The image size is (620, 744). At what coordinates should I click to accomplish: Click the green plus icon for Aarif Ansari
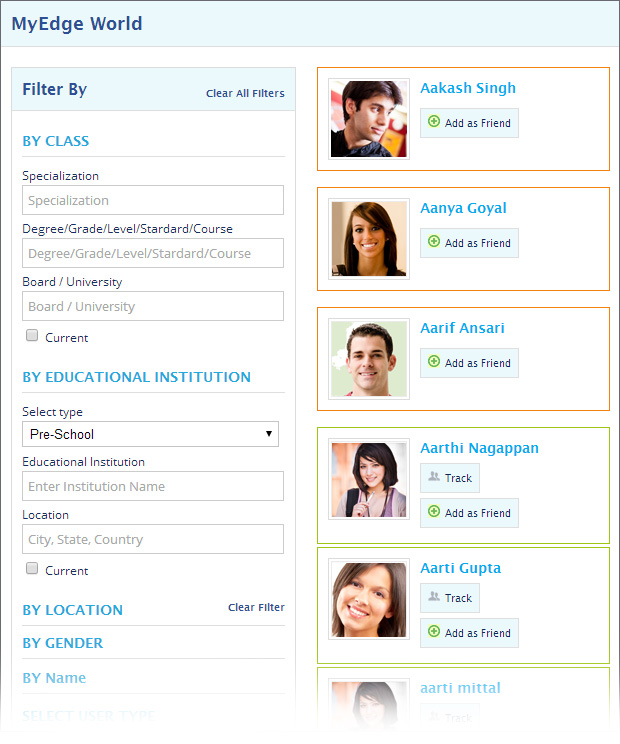[434, 362]
